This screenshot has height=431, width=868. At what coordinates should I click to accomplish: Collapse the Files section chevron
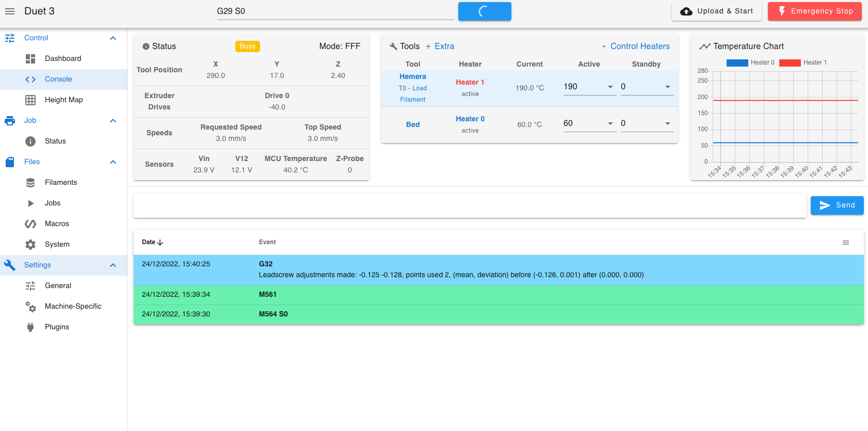point(113,162)
